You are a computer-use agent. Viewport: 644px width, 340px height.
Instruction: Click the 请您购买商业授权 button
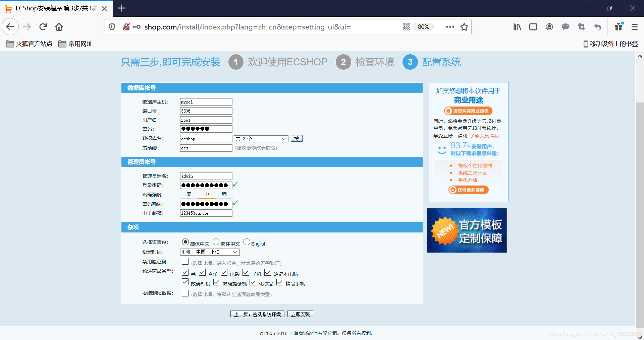tap(468, 111)
